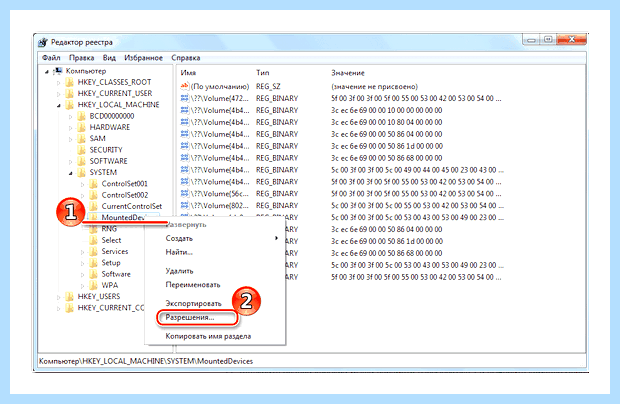
Task: Click the Select folder icon
Action: coord(93,240)
